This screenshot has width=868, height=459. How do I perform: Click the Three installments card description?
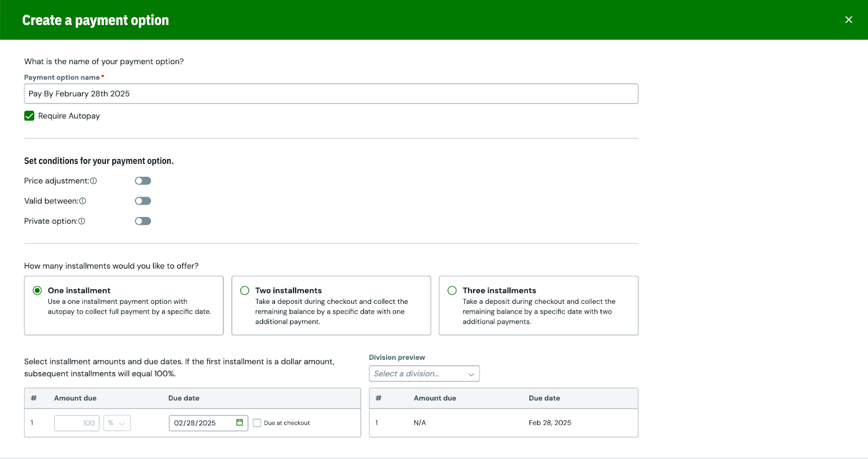pyautogui.click(x=539, y=312)
